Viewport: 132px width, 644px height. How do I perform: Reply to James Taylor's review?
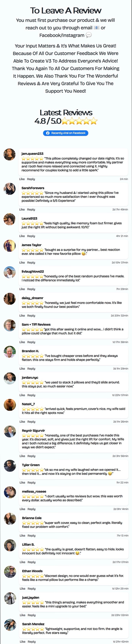(31, 262)
